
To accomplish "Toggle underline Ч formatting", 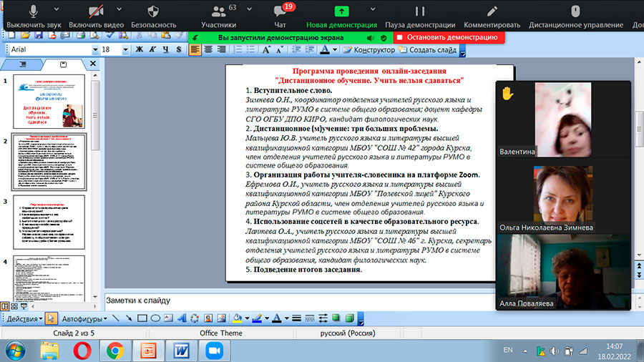I will 165,49.
